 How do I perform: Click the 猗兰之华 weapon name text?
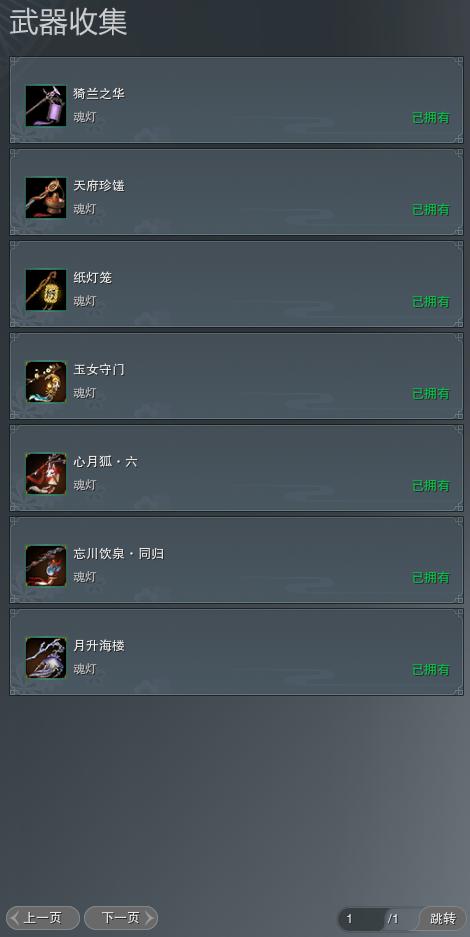click(x=99, y=94)
